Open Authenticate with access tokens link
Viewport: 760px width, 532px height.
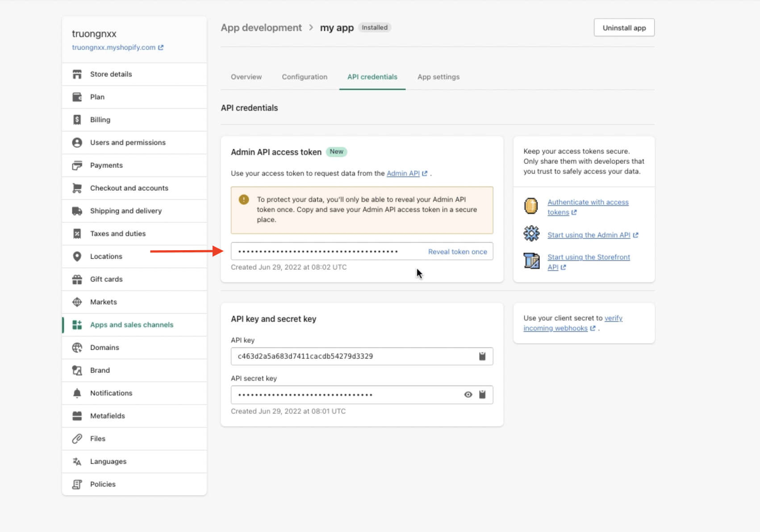click(588, 207)
